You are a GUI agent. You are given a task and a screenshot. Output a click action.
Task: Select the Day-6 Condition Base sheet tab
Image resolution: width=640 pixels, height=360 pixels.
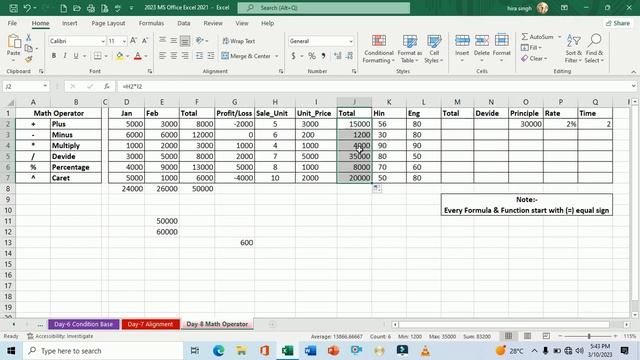coord(84,324)
